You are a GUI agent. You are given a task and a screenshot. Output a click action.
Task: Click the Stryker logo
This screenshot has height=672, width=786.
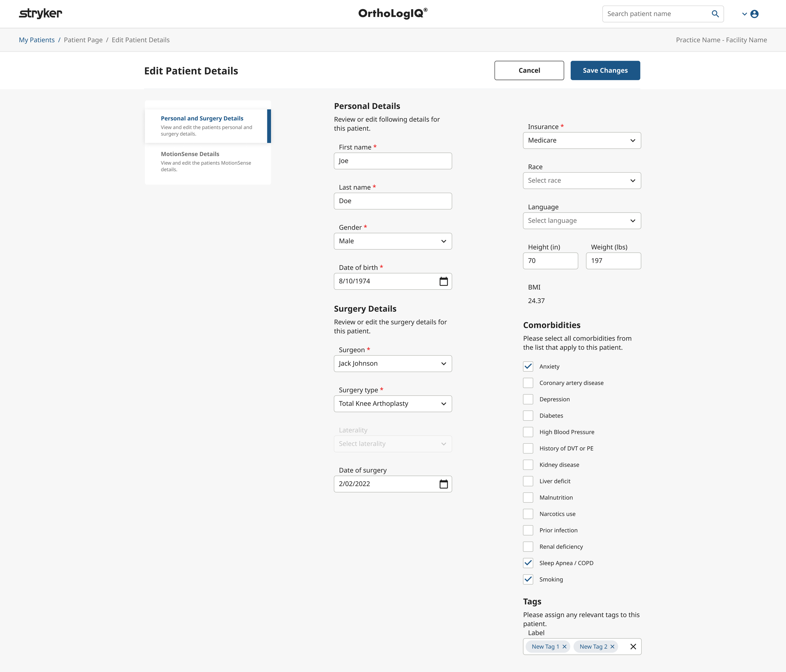41,13
